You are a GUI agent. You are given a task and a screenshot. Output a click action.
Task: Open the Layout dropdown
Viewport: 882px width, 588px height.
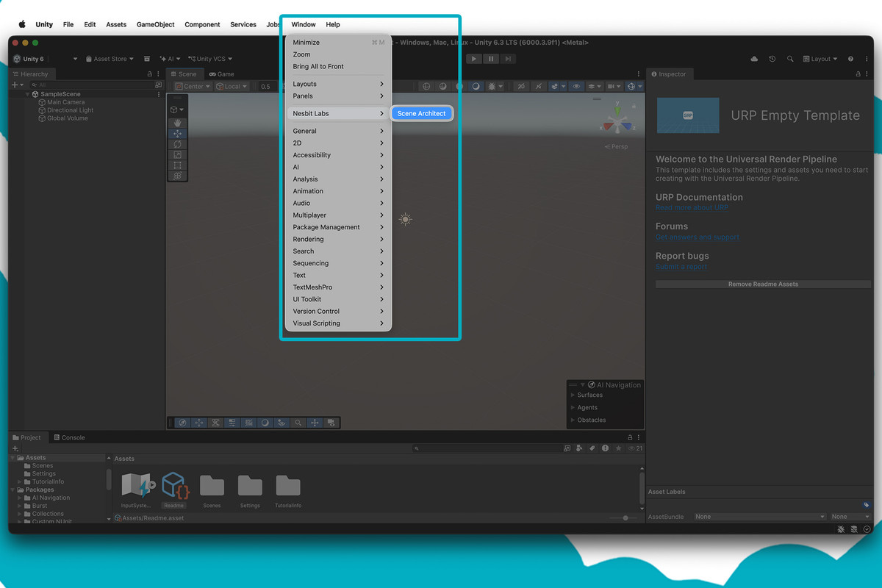[x=821, y=59]
